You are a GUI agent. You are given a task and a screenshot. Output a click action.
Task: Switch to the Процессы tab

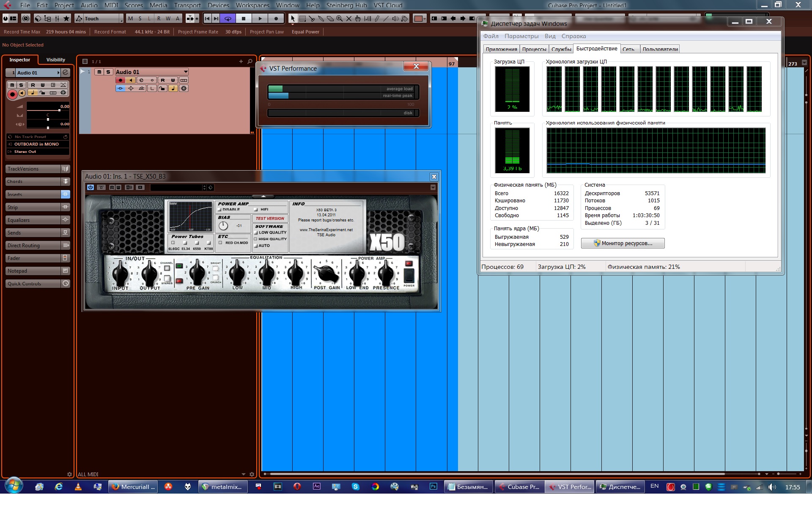[x=534, y=49]
